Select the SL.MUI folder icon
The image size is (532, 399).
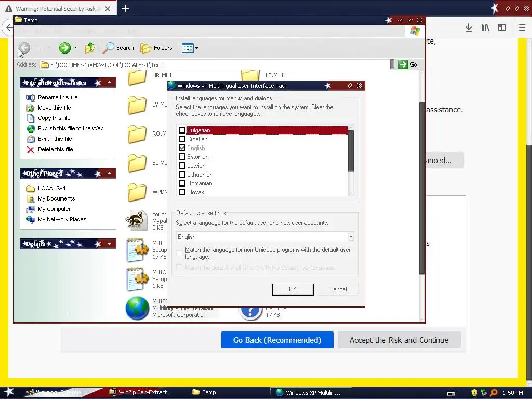pyautogui.click(x=137, y=163)
